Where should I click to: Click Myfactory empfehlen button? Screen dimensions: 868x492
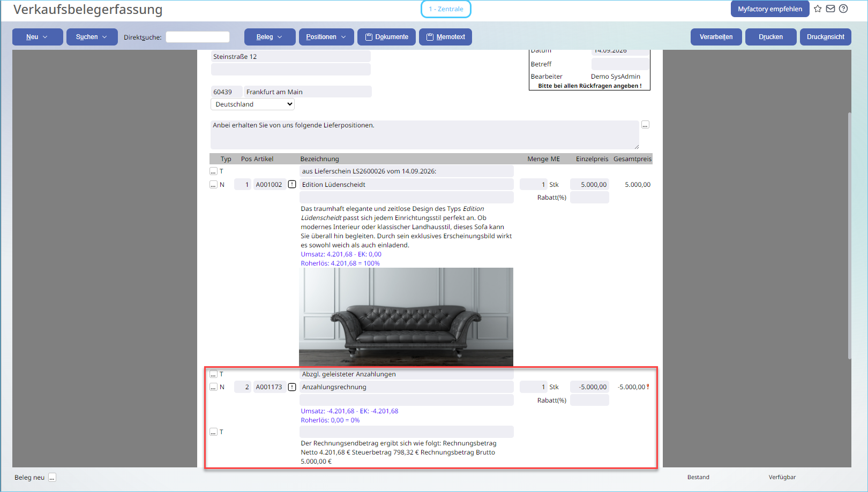770,9
